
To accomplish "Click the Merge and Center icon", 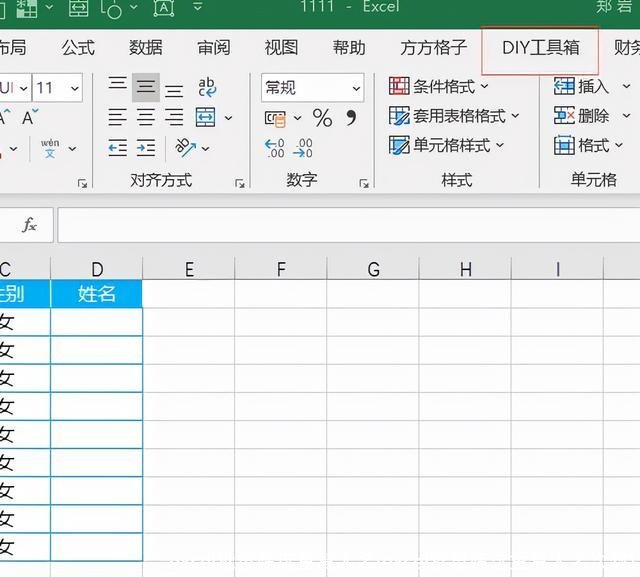I will pyautogui.click(x=206, y=118).
